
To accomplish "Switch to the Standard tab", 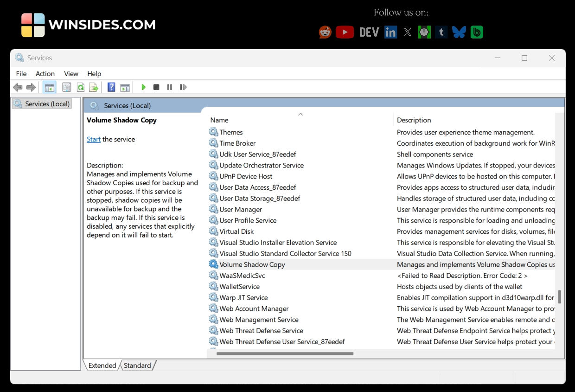I will coord(137,366).
